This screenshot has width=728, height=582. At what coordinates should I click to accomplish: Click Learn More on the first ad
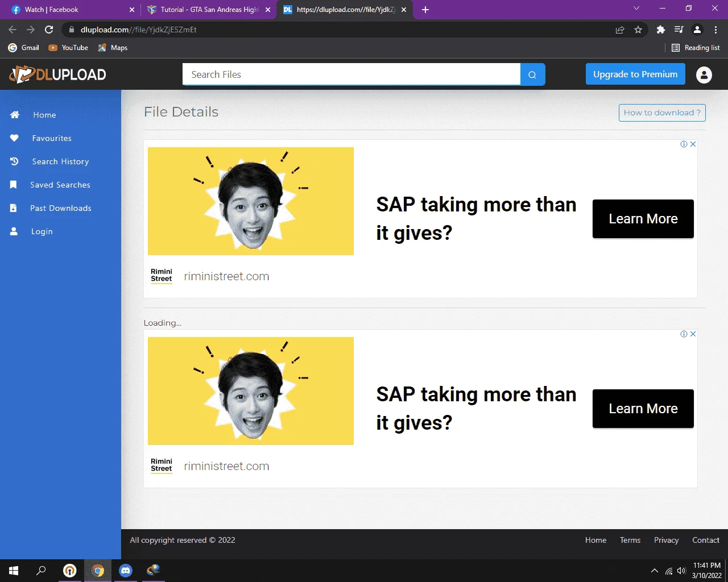click(643, 219)
